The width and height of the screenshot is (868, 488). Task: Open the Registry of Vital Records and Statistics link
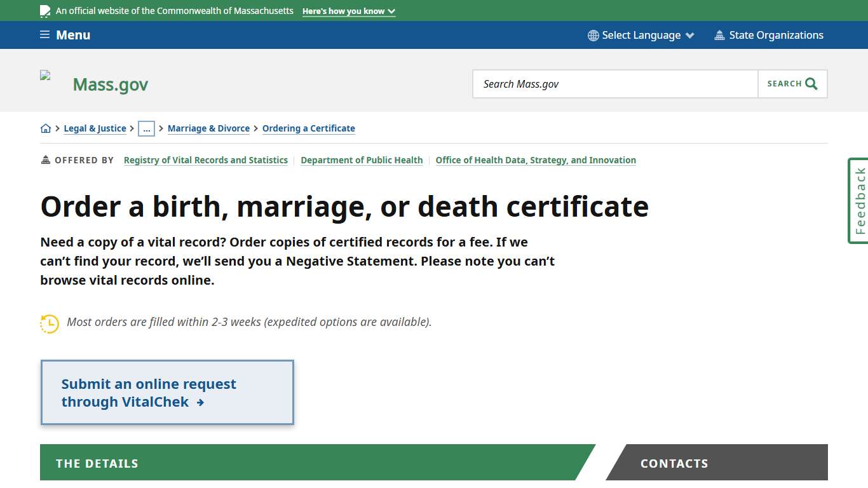coord(205,160)
